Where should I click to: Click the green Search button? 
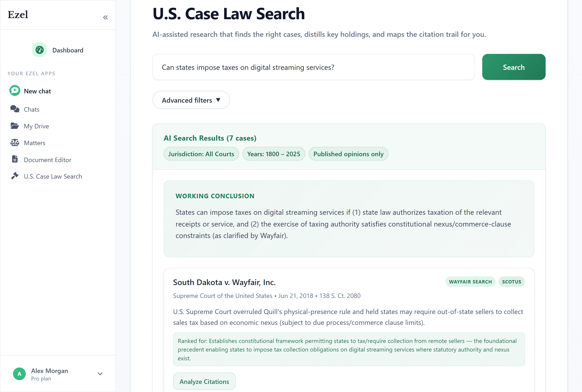(x=513, y=67)
